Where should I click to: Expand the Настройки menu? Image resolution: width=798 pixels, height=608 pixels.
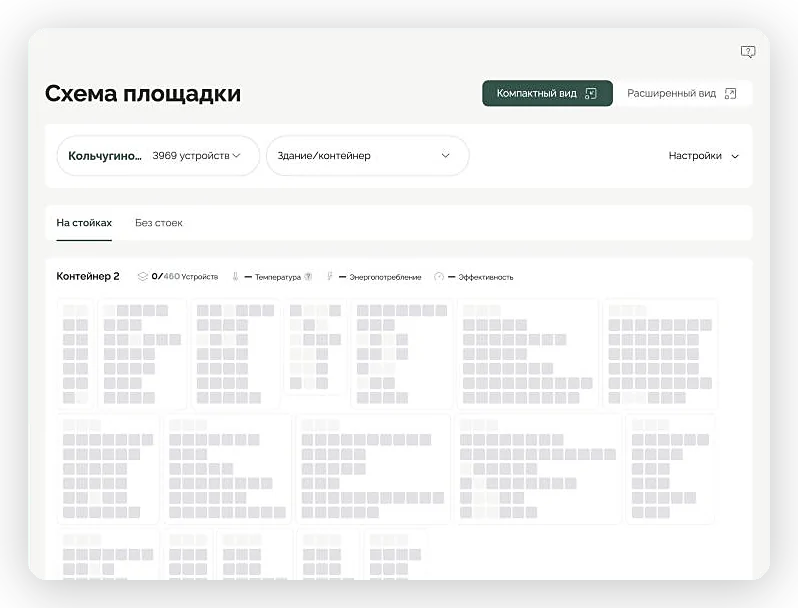pyautogui.click(x=704, y=156)
